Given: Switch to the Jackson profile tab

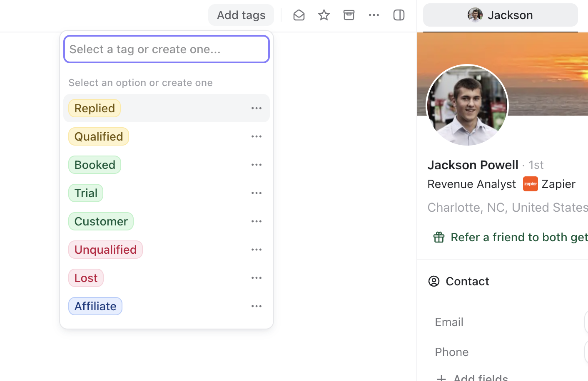Looking at the screenshot, I should point(501,15).
